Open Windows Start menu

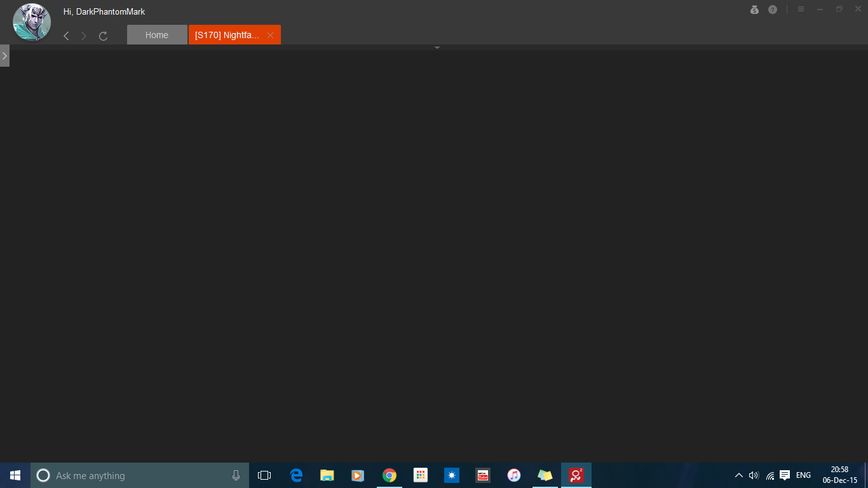tap(15, 475)
